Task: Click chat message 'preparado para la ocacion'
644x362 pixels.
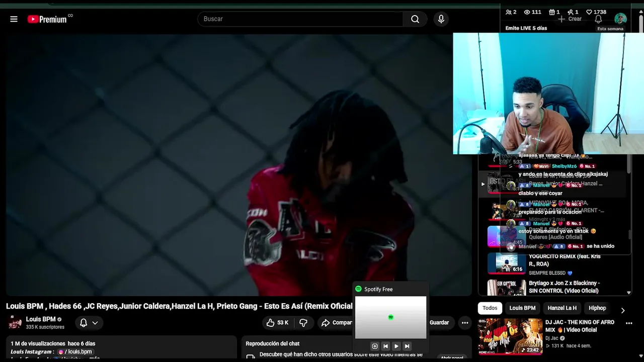Action: tap(550, 212)
